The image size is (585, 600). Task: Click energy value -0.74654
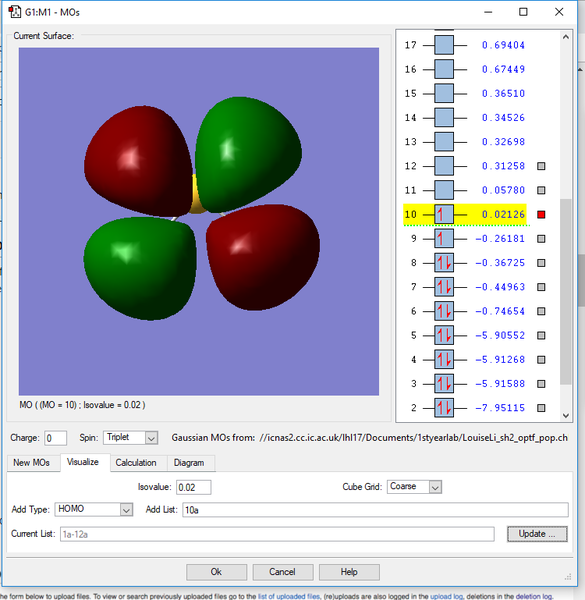(500, 311)
